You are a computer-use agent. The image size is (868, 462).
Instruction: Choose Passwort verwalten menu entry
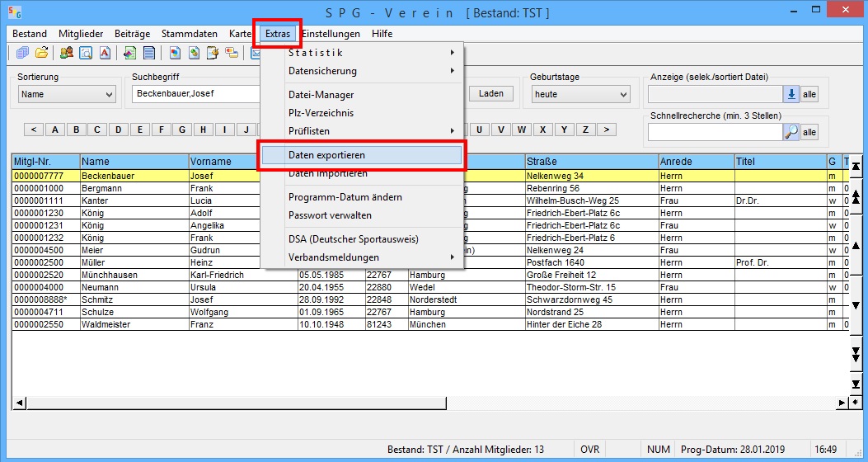click(330, 215)
